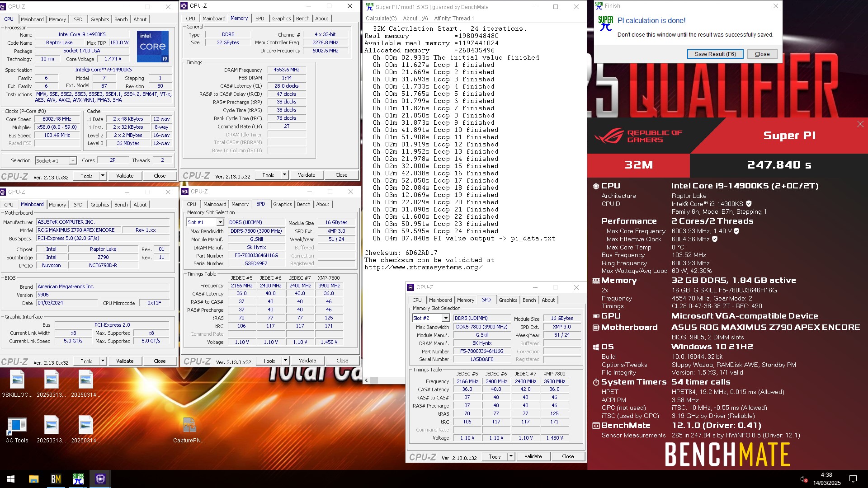This screenshot has height=488, width=868.
Task: Click Core Speed value 6002.48 MHz
Action: tap(57, 119)
